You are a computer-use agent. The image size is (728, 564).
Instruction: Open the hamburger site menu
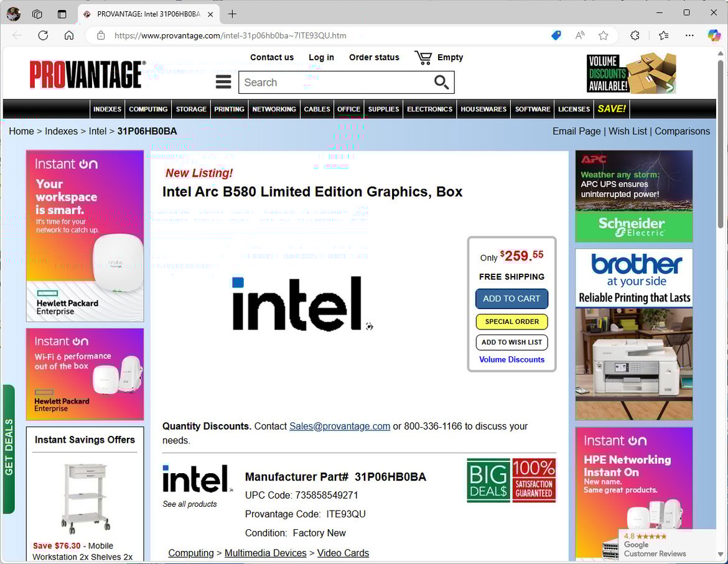[x=223, y=82]
